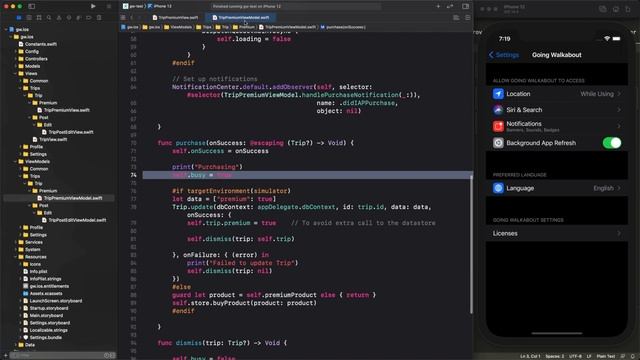Viewport: 640px width, 360px height.
Task: Open the Find navigator magnifier icon
Action: tap(49, 18)
